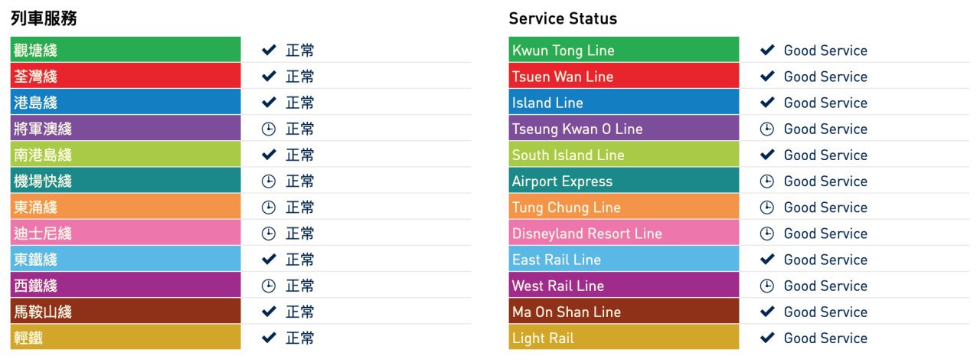Click the Service Status heading

(x=563, y=18)
